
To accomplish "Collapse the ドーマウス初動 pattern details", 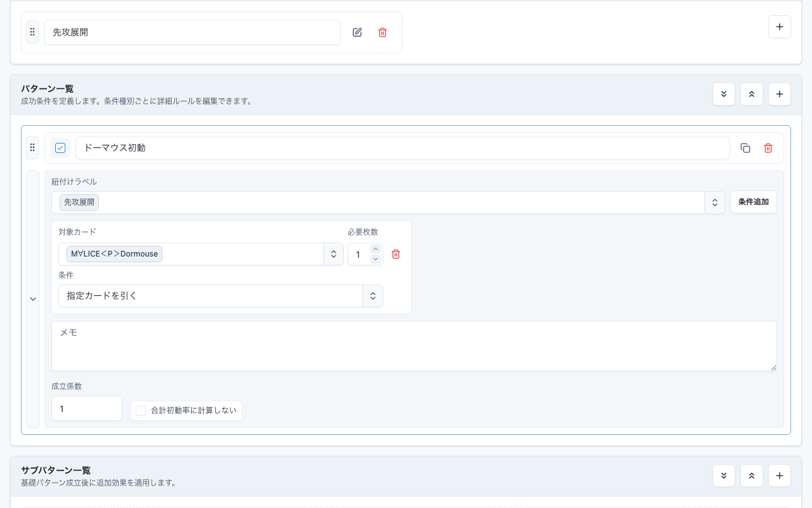I will [33, 299].
